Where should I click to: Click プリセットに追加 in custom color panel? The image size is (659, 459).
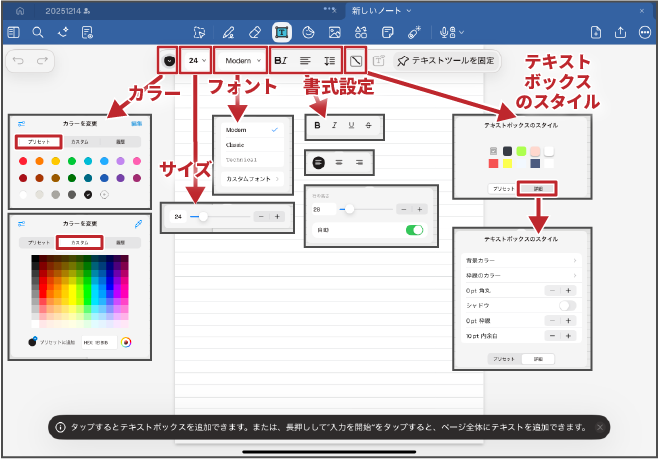click(57, 342)
